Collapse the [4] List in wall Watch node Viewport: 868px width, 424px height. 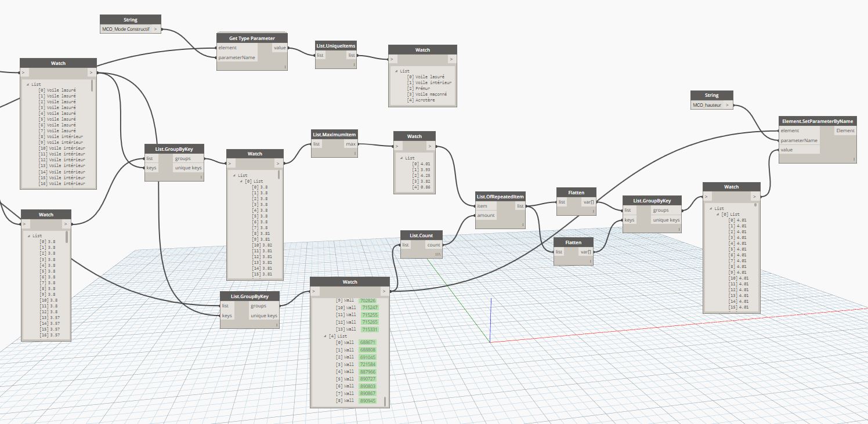(x=325, y=336)
